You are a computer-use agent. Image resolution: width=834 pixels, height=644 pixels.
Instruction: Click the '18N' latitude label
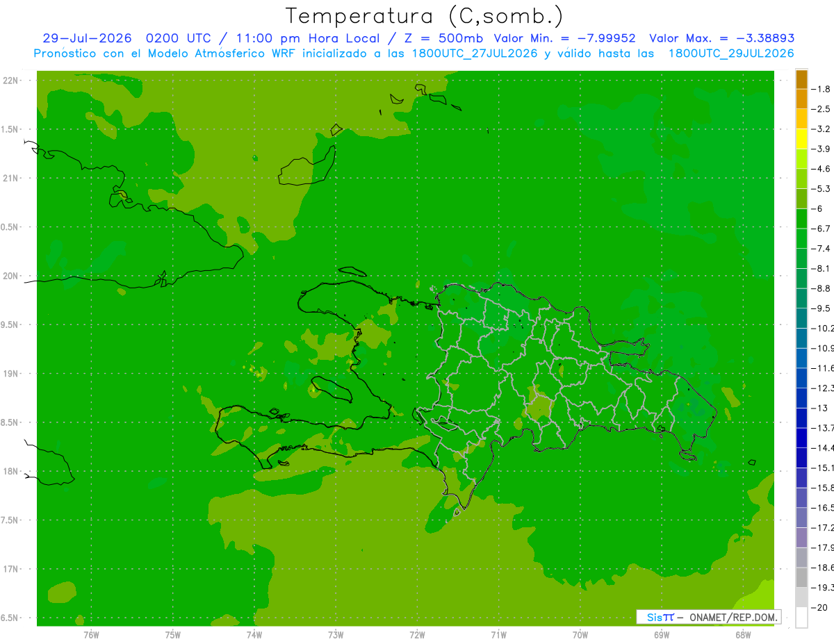coord(11,471)
